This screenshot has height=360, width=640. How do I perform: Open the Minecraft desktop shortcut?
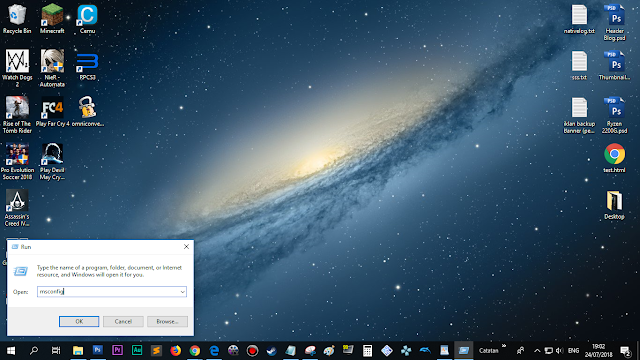(52, 19)
